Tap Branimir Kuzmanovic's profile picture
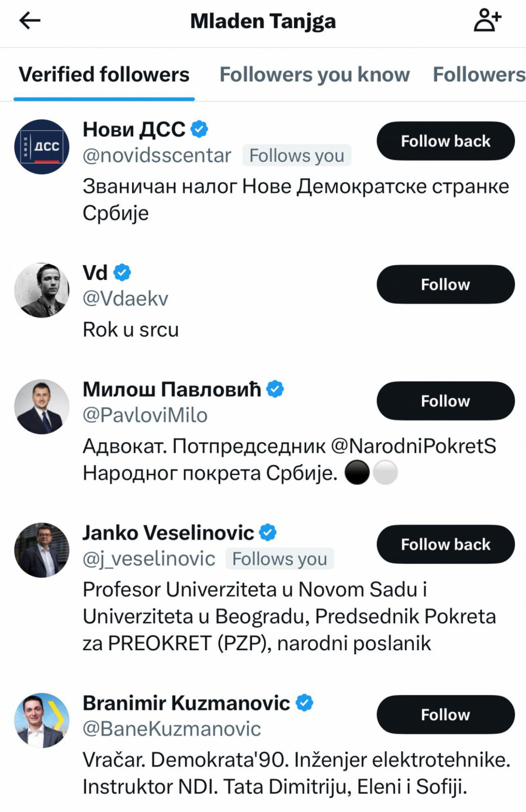 [41, 720]
